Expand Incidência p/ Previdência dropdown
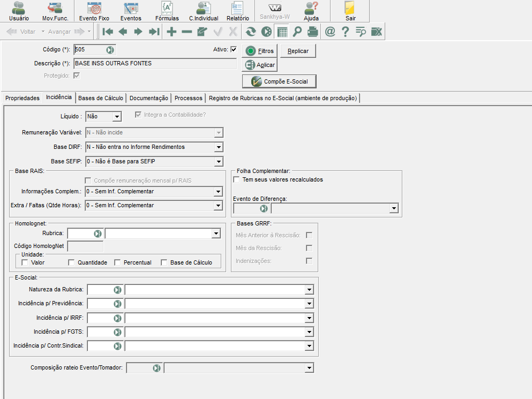The height and width of the screenshot is (399, 532). click(309, 304)
